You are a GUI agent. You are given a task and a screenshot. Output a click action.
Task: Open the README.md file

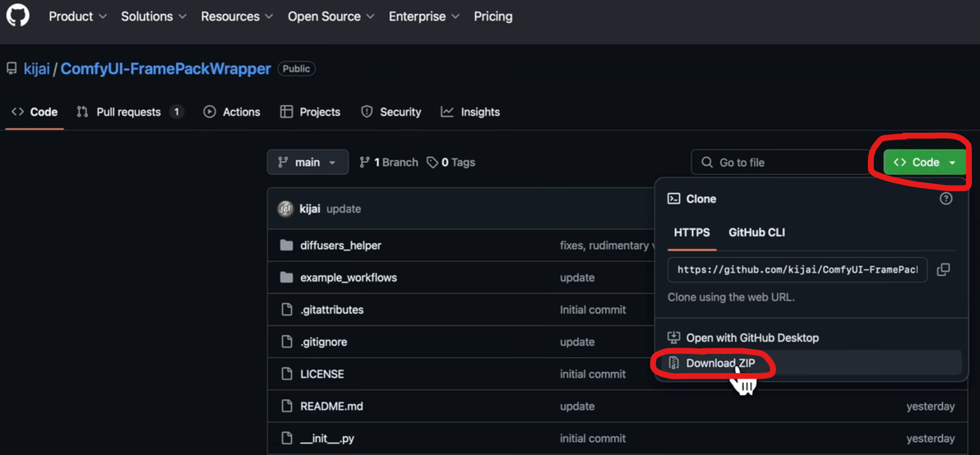331,406
